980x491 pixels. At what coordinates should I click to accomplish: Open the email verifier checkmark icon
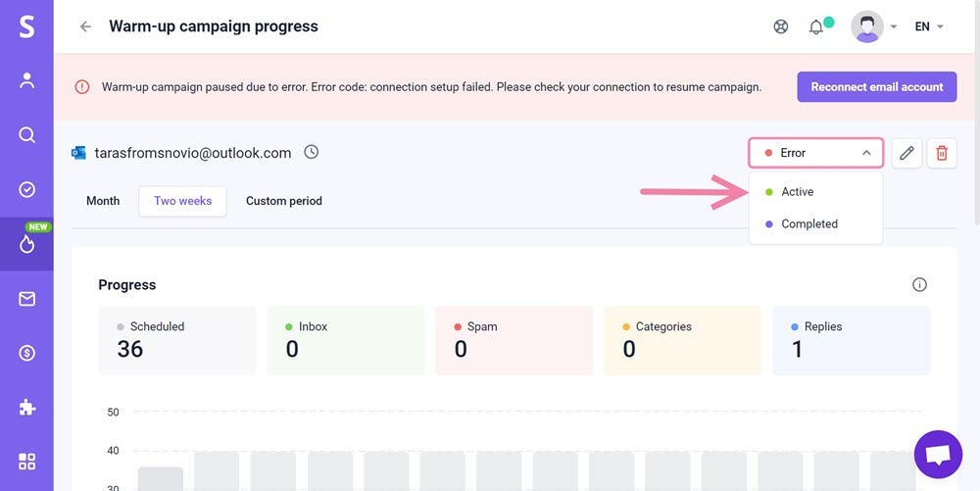tap(26, 189)
